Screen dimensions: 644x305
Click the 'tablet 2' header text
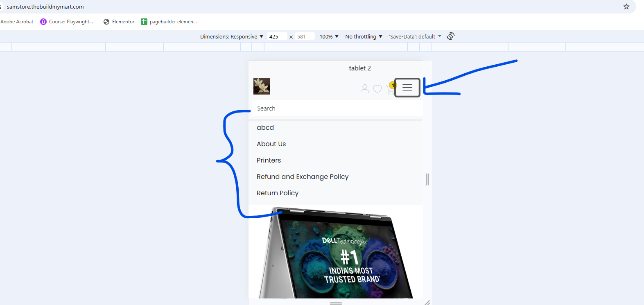(x=360, y=68)
